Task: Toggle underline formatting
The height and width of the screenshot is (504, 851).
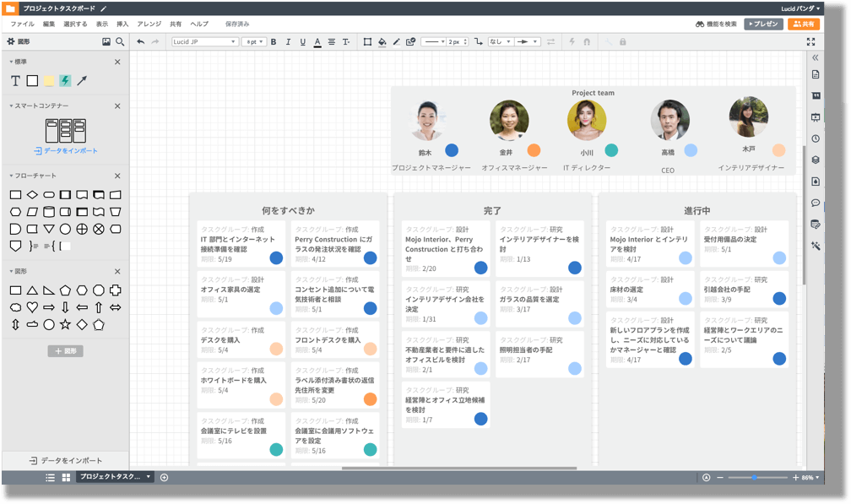Action: pyautogui.click(x=302, y=41)
